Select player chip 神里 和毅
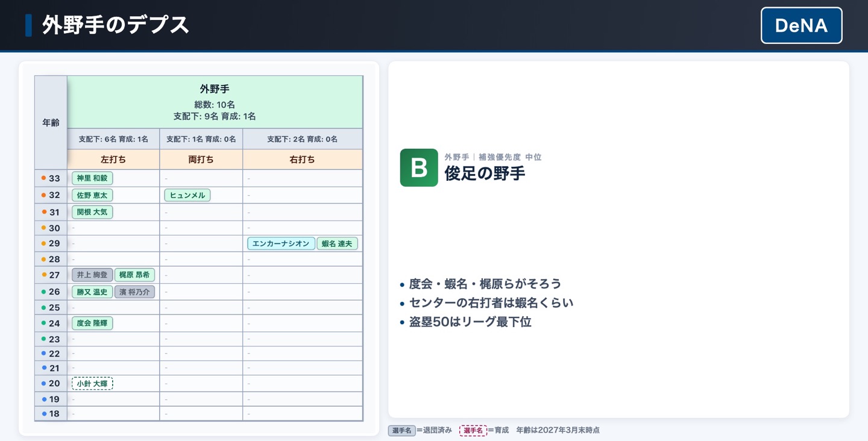Screen dimensions: 868x441 tap(92, 178)
